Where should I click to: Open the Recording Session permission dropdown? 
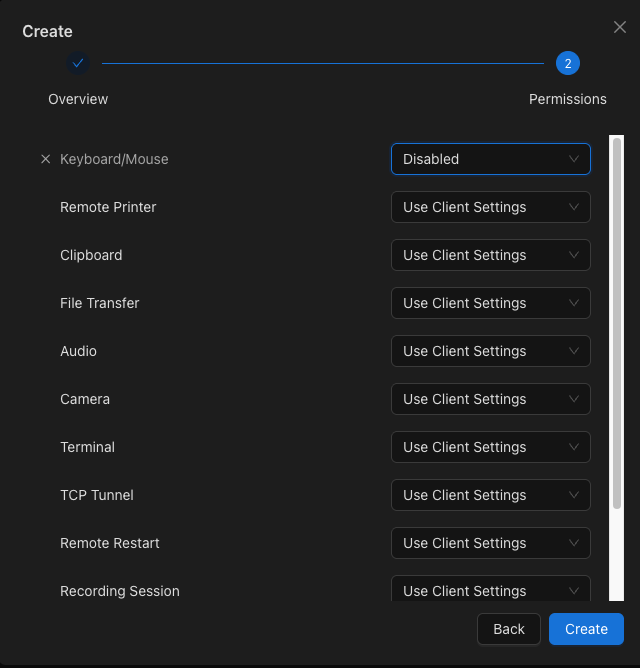point(491,589)
